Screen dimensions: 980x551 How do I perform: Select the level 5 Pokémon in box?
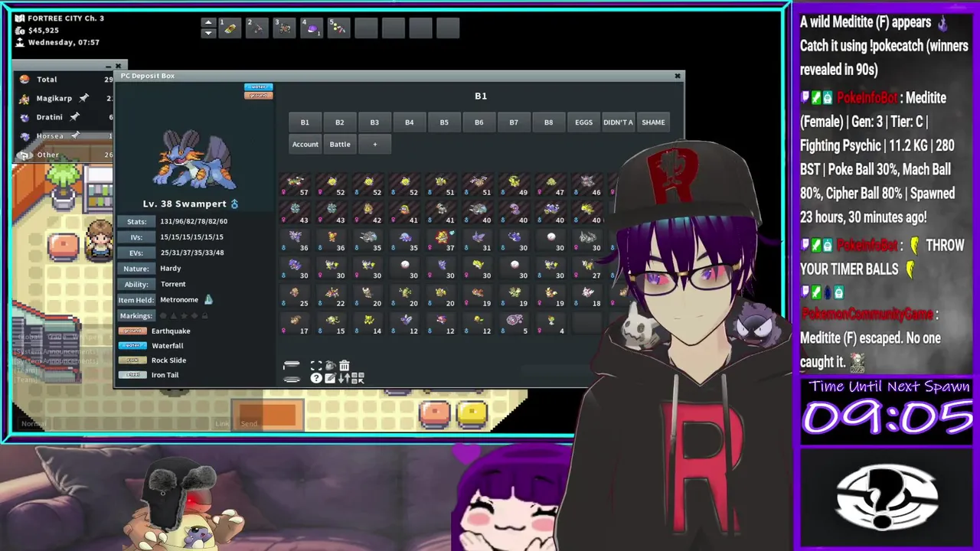click(514, 323)
